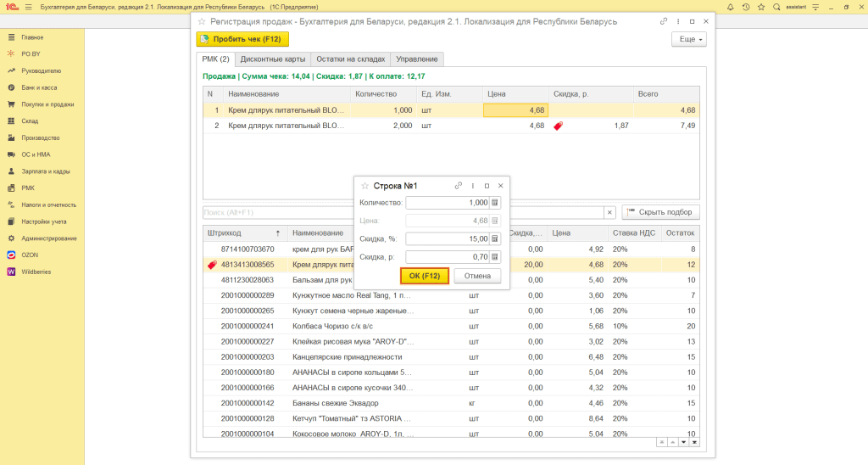
Task: Sort by Штрихкод column header
Action: [x=245, y=233]
